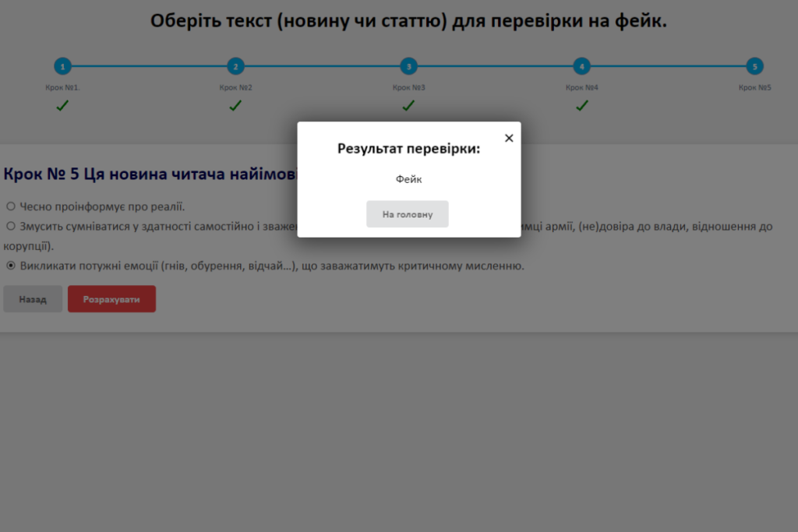Click the Крок №3 step label
Viewport: 798px width, 532px height.
(408, 87)
